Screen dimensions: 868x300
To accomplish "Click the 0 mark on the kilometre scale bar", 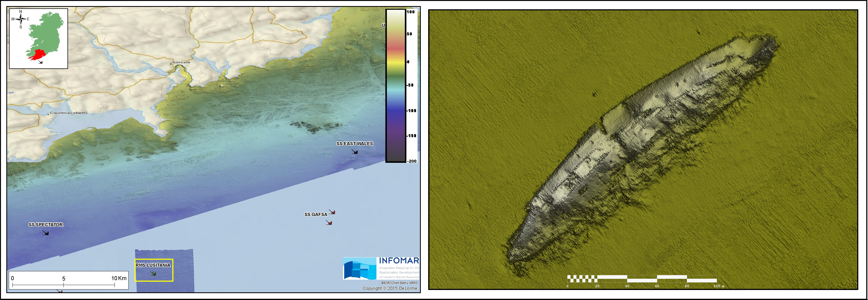I will (x=13, y=278).
